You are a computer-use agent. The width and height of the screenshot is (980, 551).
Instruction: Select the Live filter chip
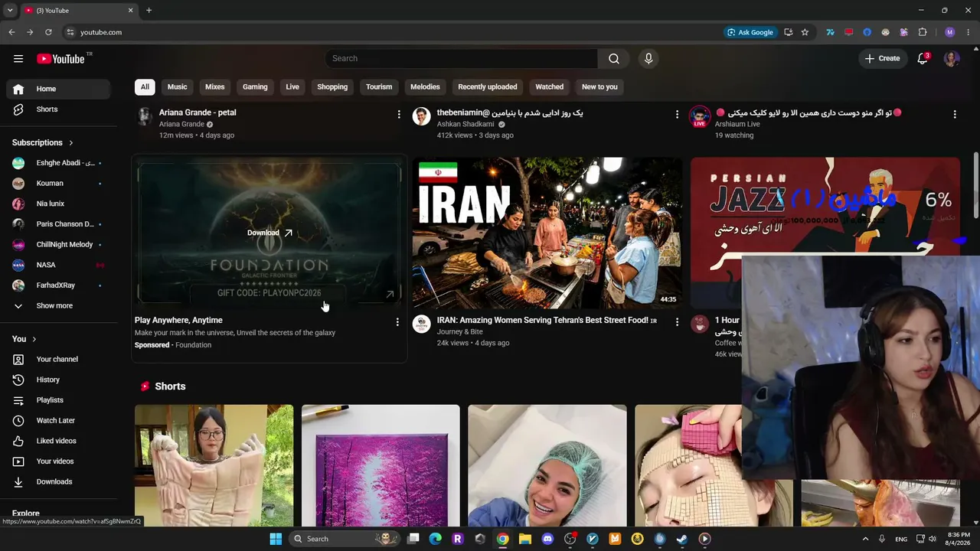(292, 87)
